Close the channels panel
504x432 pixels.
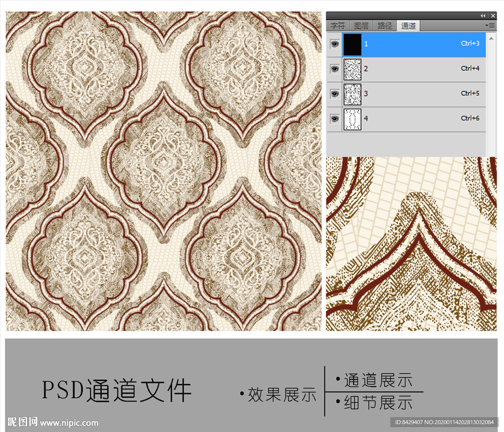point(493,16)
